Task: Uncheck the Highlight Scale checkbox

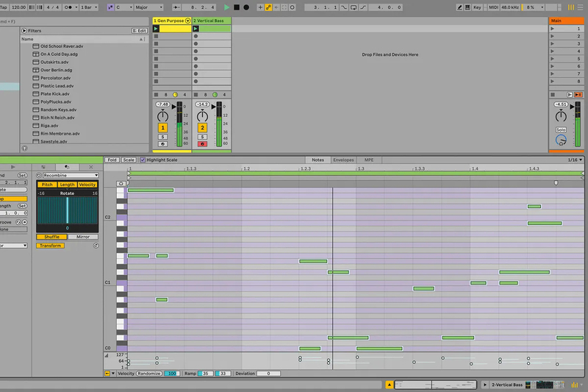Action: pos(143,160)
